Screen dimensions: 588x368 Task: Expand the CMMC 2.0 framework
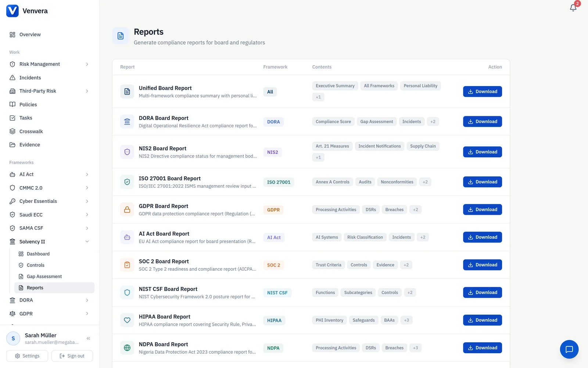click(x=87, y=188)
